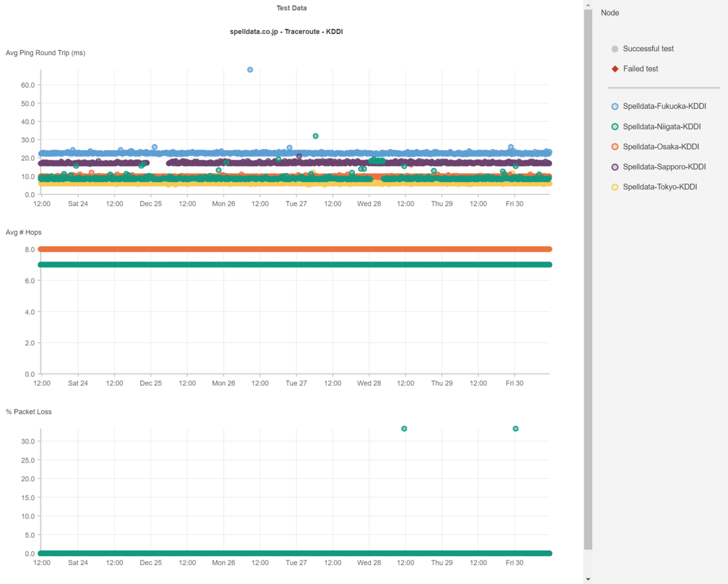Click the Sapporo purple legend circle icon
Viewport: 728px width, 584px height.
pos(615,167)
